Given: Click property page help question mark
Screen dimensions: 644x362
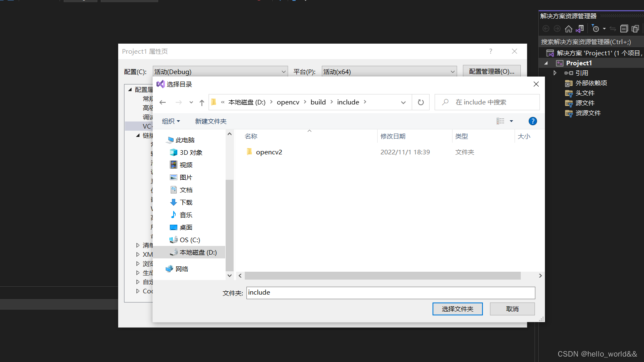Looking at the screenshot, I should point(490,51).
